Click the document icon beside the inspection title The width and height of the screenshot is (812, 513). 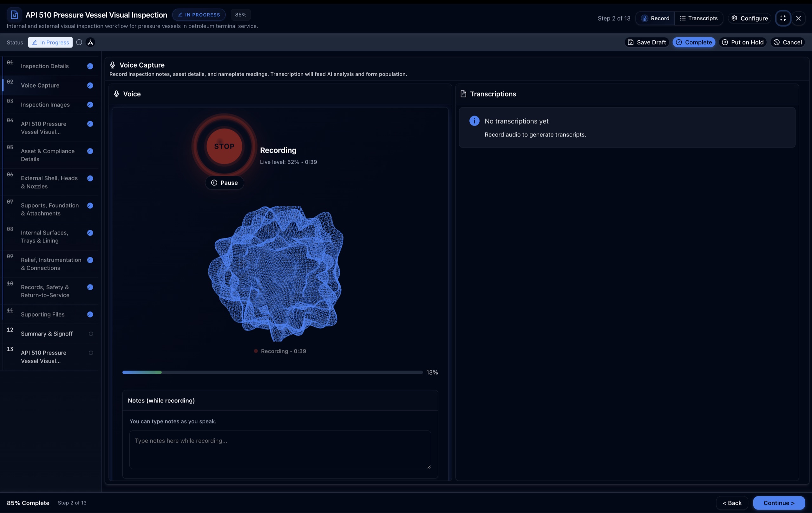point(14,15)
